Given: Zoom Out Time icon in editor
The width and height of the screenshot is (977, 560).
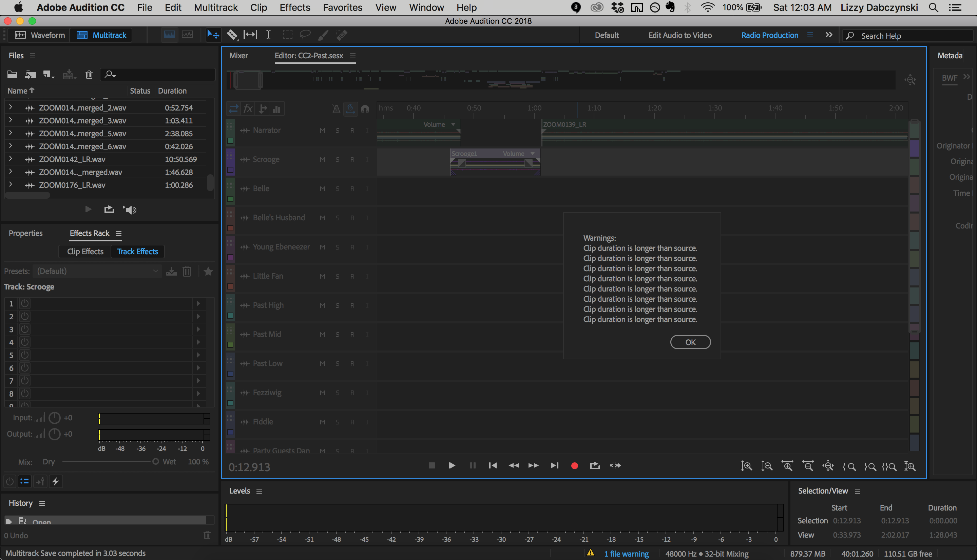Looking at the screenshot, I should (808, 466).
